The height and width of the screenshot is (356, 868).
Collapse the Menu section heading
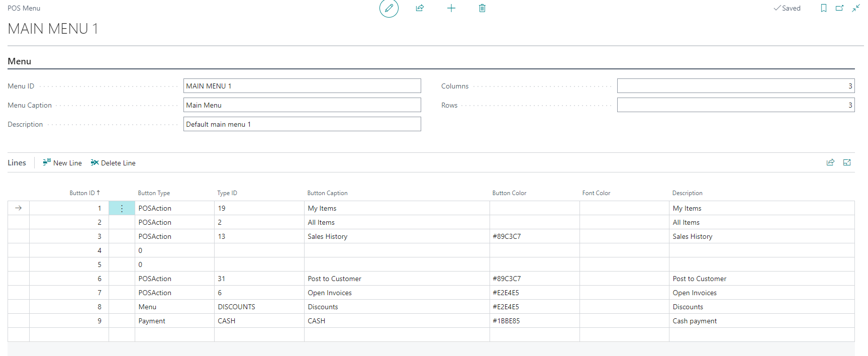[20, 61]
